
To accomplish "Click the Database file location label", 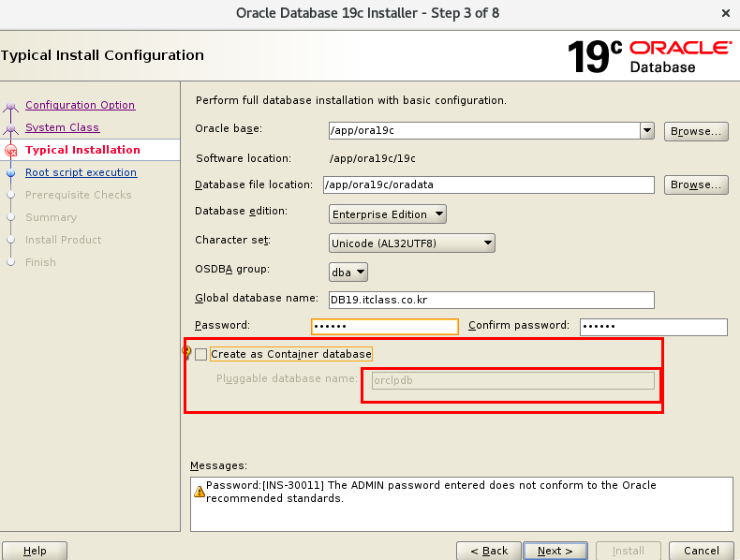I will click(254, 184).
